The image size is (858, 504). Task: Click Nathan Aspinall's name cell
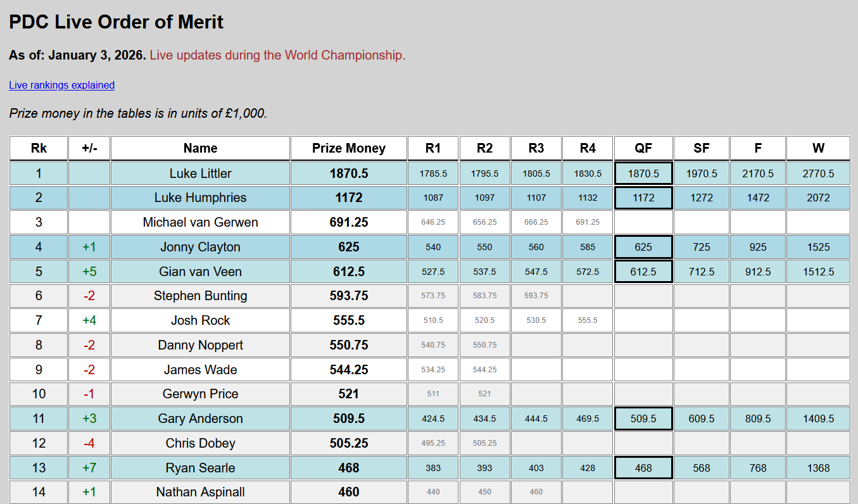tap(200, 492)
